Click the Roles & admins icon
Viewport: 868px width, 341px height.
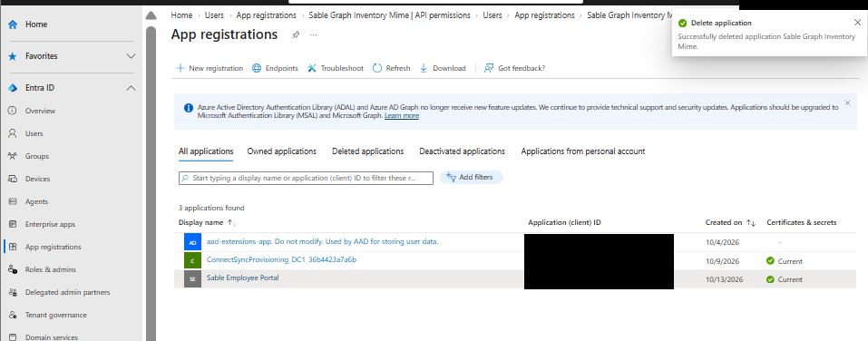[x=12, y=269]
